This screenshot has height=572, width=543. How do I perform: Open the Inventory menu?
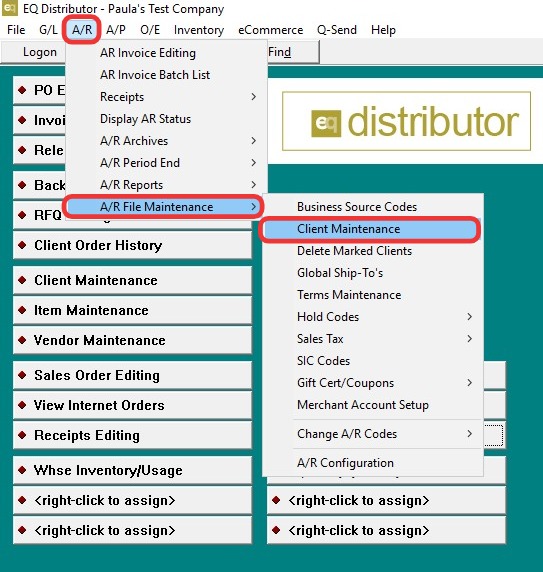tap(199, 30)
